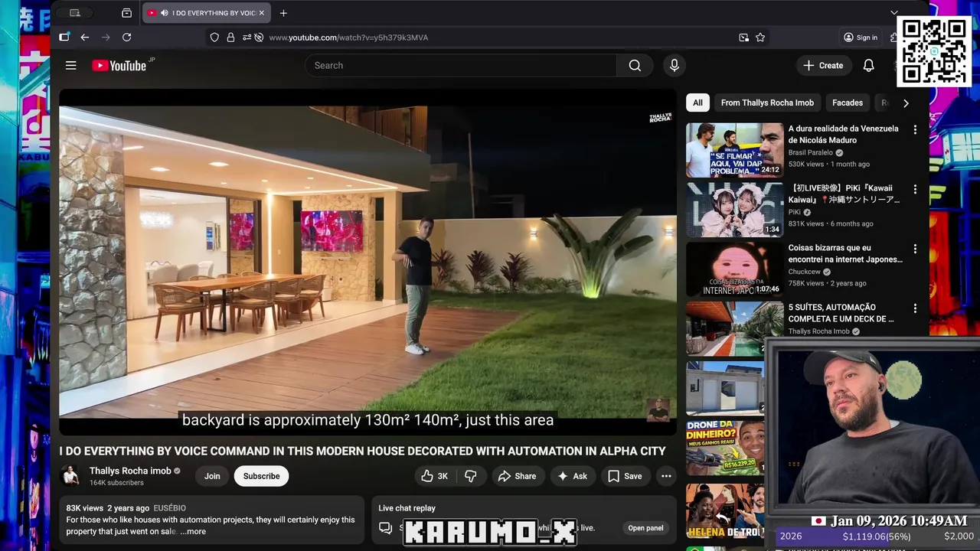Click the Join button
The width and height of the screenshot is (980, 551).
point(212,476)
